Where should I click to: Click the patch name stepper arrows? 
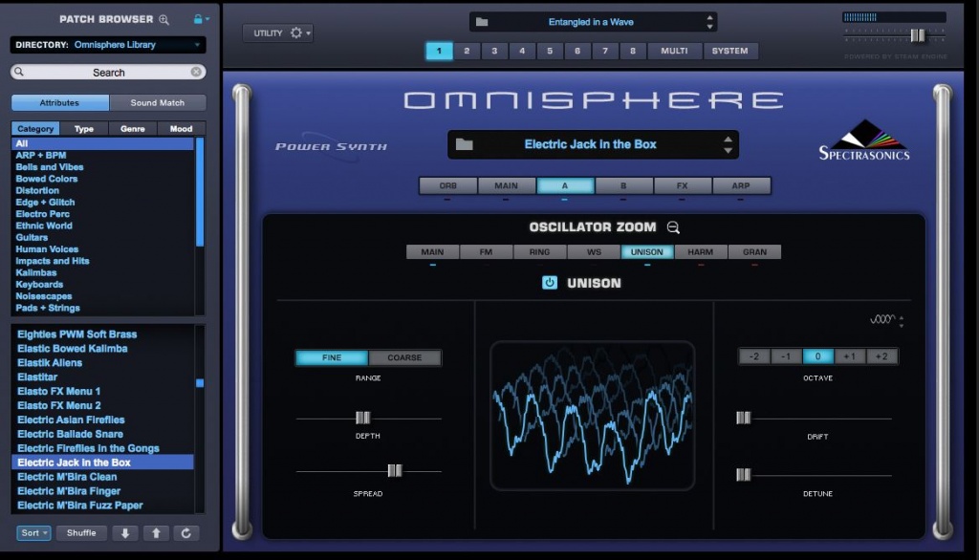pos(728,145)
